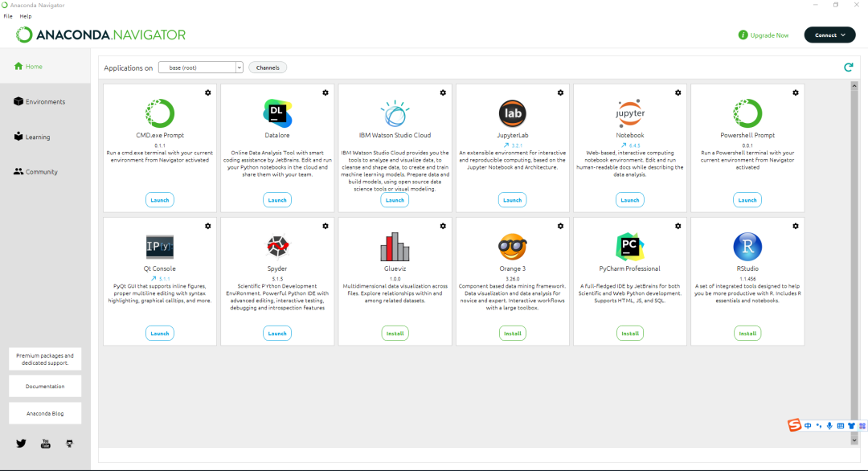The image size is (868, 471).
Task: Click the Channels button
Action: pos(268,68)
